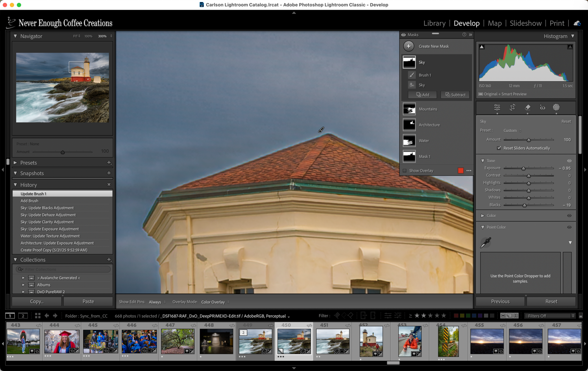
Task: Pick the Point Color dropper tool
Action: tap(485, 243)
